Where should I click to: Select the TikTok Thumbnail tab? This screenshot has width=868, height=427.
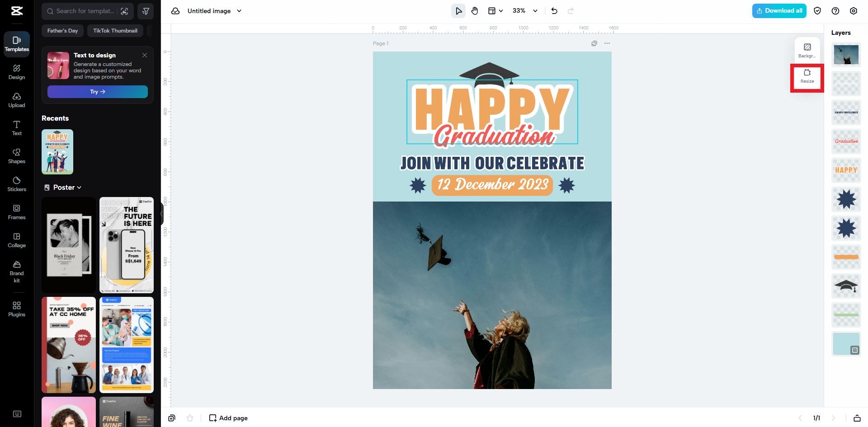115,30
